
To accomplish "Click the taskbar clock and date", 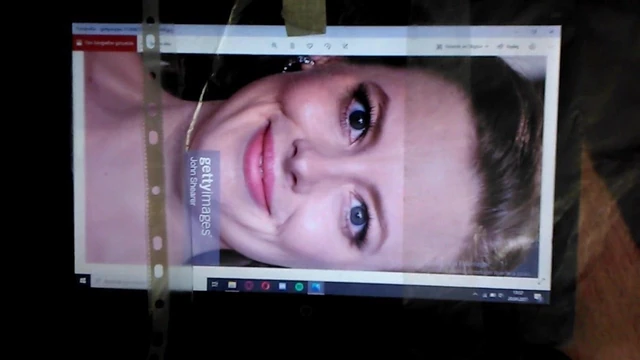I will tap(518, 296).
